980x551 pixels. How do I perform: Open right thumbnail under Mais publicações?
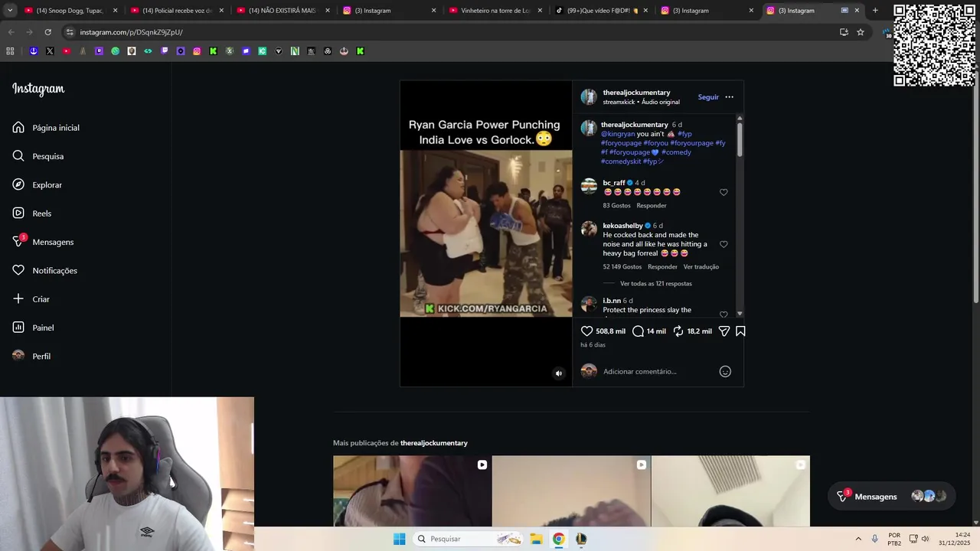click(x=730, y=491)
